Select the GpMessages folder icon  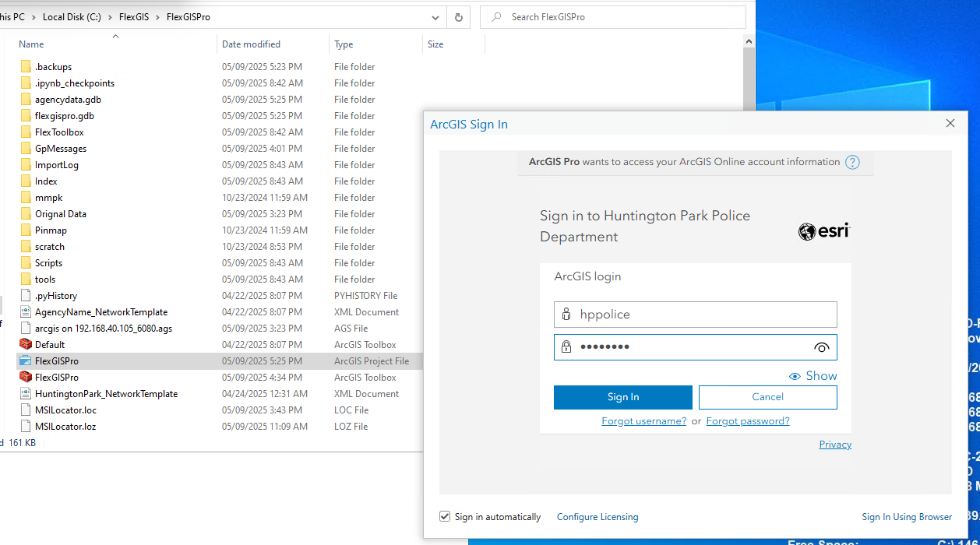[26, 149]
